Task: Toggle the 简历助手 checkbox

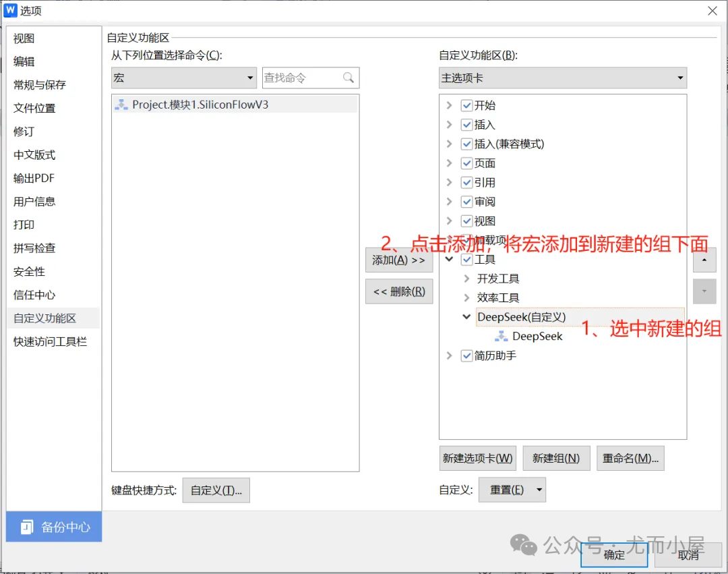Action: [x=466, y=355]
